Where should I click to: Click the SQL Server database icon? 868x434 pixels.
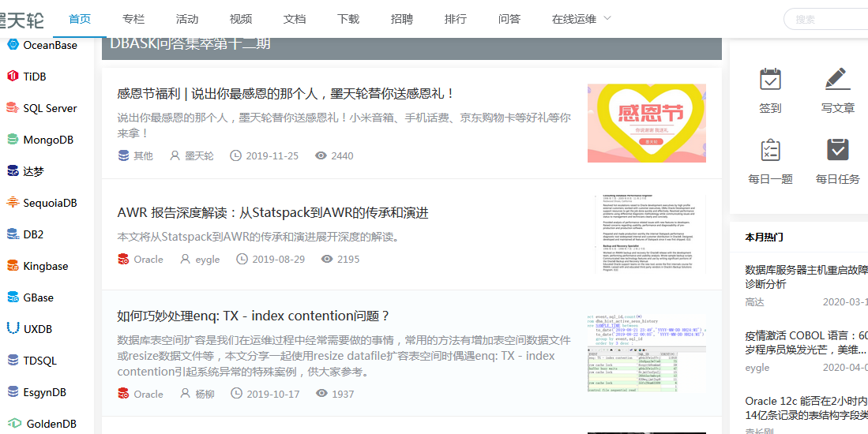[13, 108]
